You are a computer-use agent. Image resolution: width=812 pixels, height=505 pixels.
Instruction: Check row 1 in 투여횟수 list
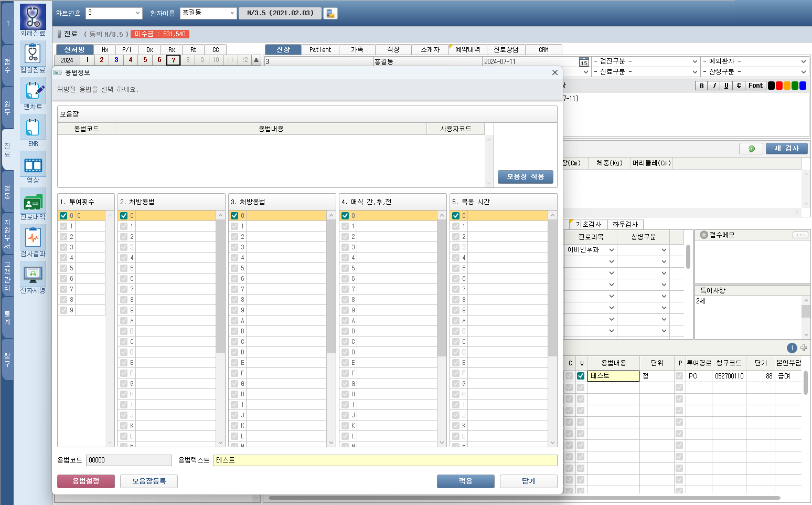click(x=63, y=226)
